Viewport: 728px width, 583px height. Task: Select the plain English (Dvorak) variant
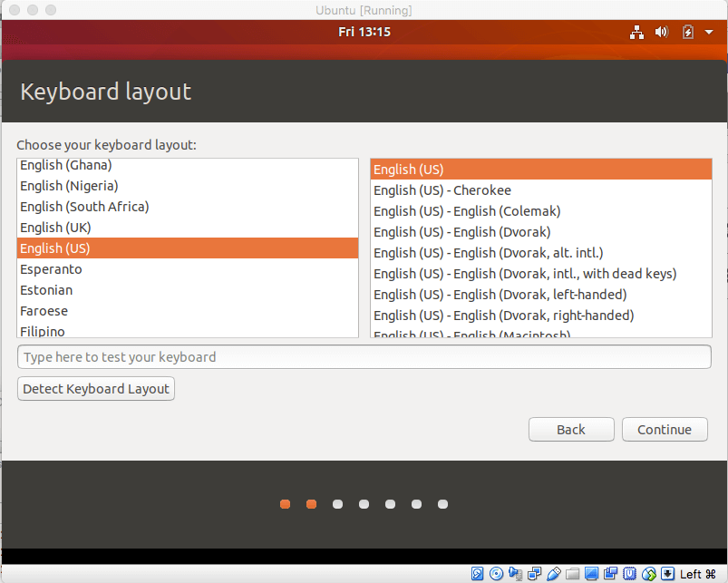541,232
